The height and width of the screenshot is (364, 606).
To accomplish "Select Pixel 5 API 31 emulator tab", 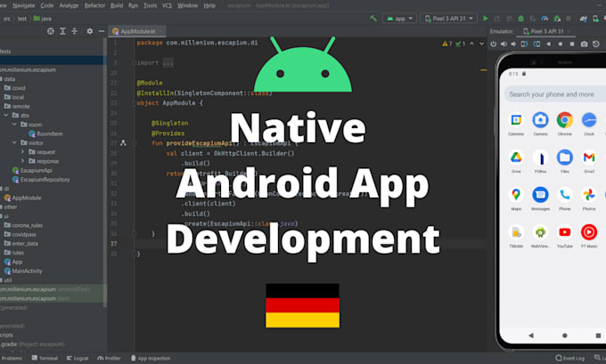I will pyautogui.click(x=546, y=31).
